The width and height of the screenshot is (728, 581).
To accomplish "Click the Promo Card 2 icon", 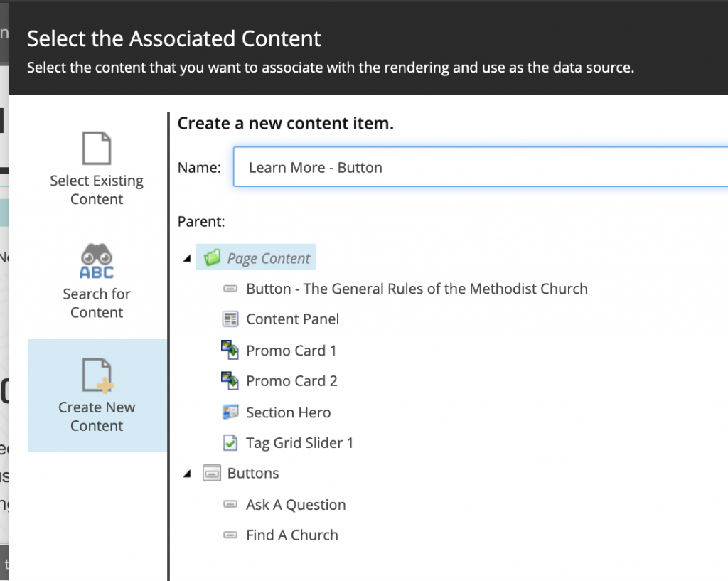I will click(230, 381).
